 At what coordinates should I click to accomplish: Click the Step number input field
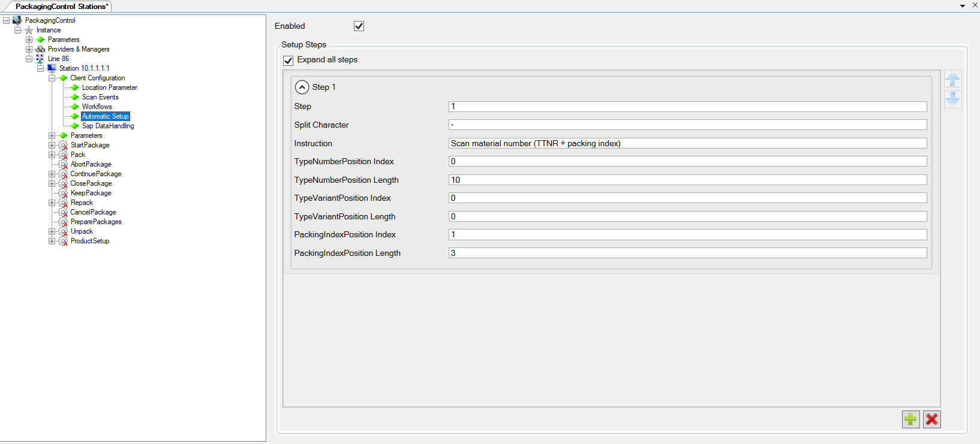pyautogui.click(x=687, y=107)
